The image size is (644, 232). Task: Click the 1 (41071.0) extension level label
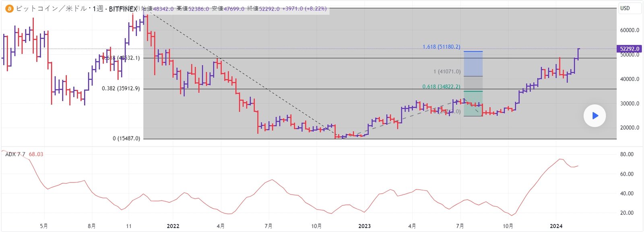(447, 72)
